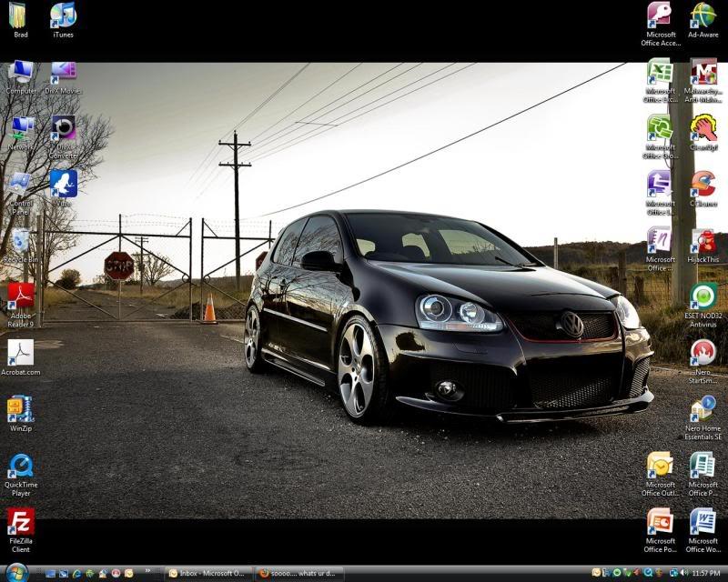Select the Recycle Bin icon

20,246
